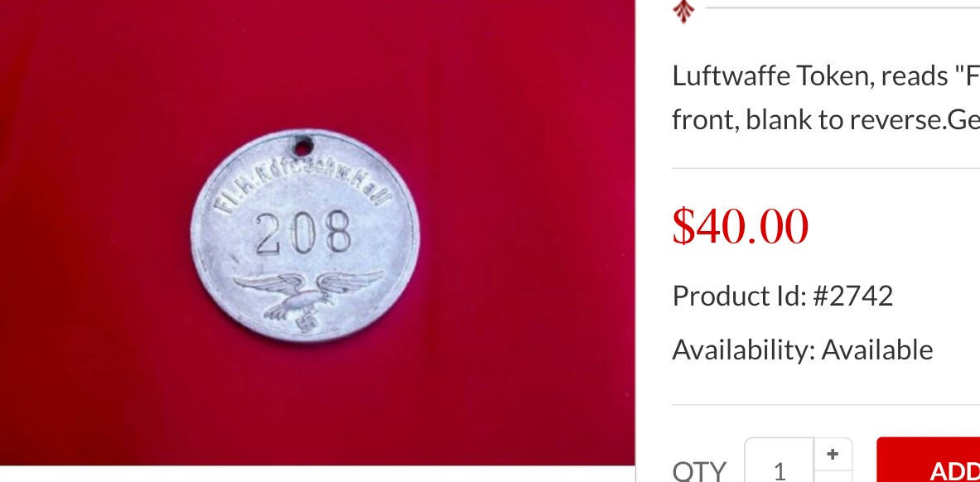Click the QTY label
This screenshot has height=482, width=980.
699,470
